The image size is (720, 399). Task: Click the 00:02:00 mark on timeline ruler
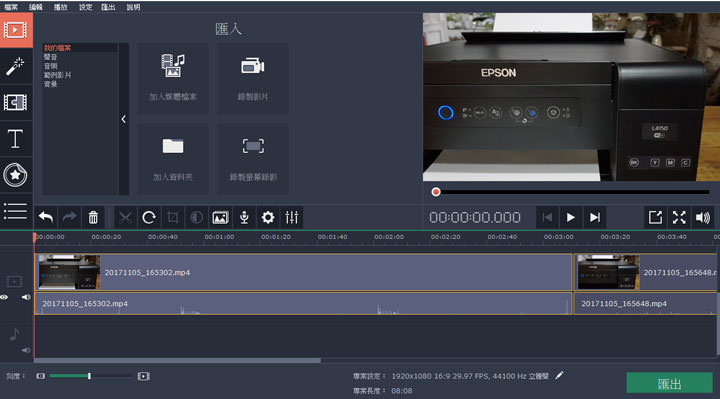[x=389, y=237]
